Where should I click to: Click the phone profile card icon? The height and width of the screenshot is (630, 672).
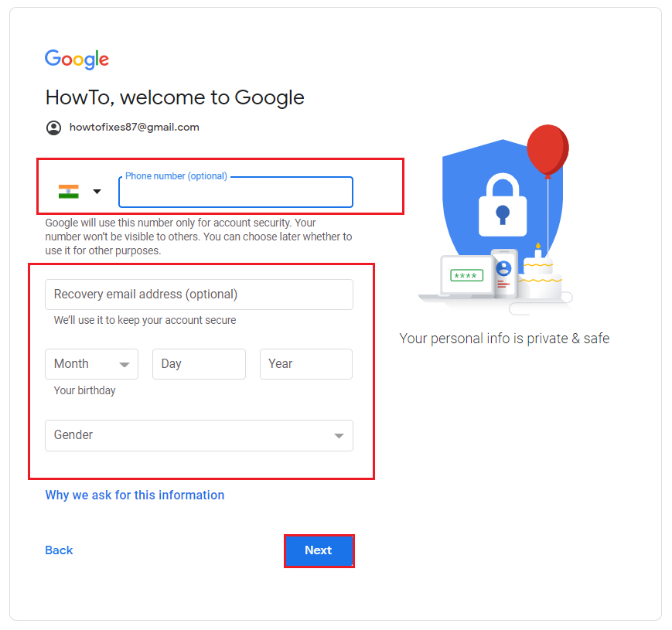pos(504,273)
